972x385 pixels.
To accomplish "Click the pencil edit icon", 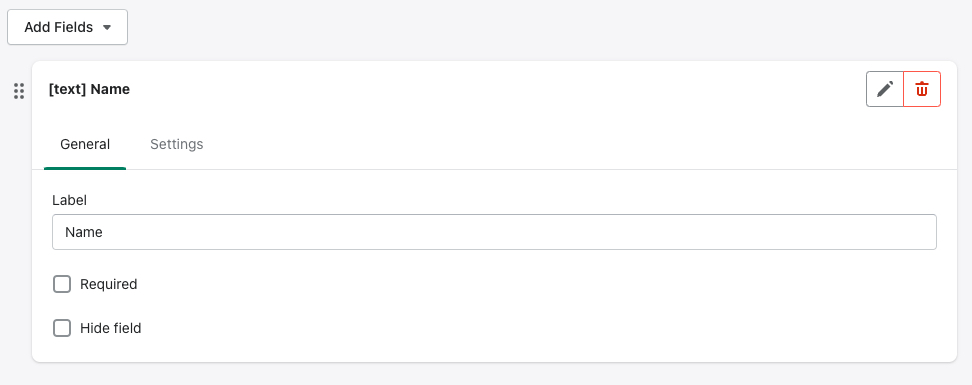I will coord(885,89).
